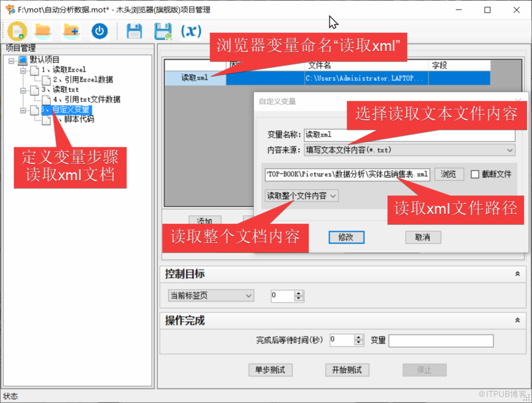This screenshot has height=403, width=532.
Task: Click the 变量名称 input field
Action: click(x=409, y=135)
